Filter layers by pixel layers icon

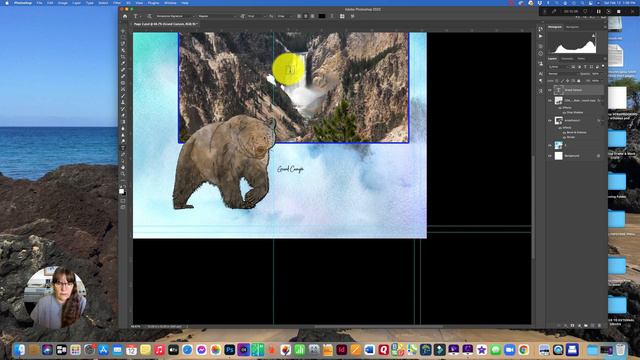tap(573, 67)
